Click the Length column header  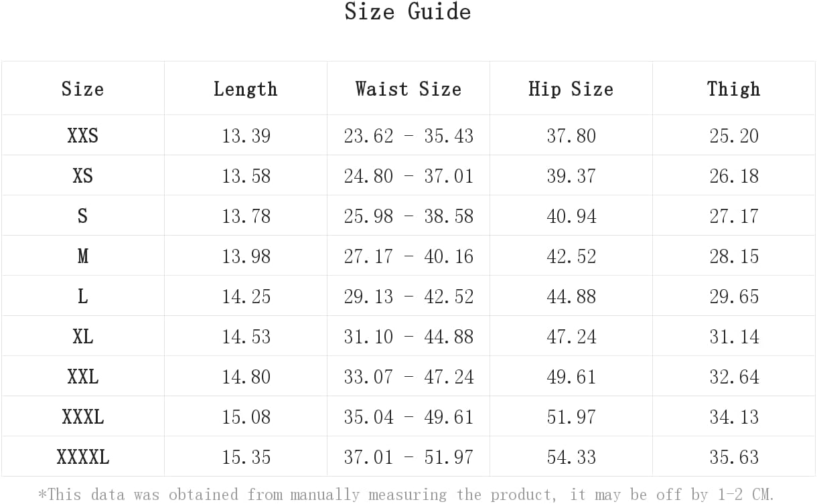tap(245, 89)
